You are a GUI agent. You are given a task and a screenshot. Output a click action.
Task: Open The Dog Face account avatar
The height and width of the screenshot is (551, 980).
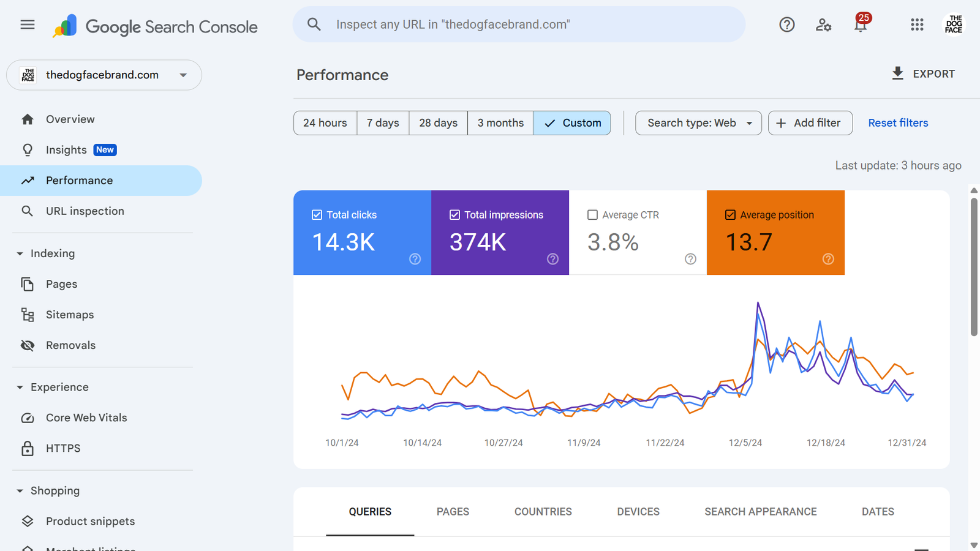[x=954, y=24]
